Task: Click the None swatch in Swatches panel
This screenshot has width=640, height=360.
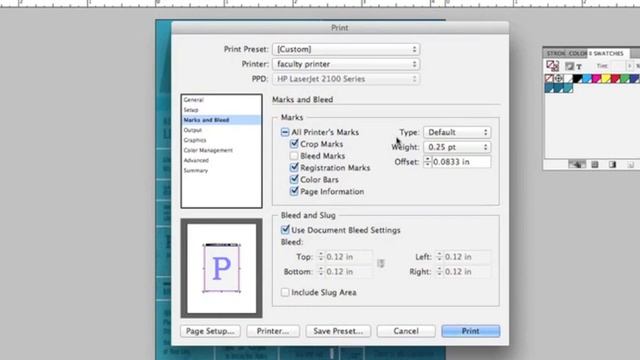Action: (x=549, y=78)
